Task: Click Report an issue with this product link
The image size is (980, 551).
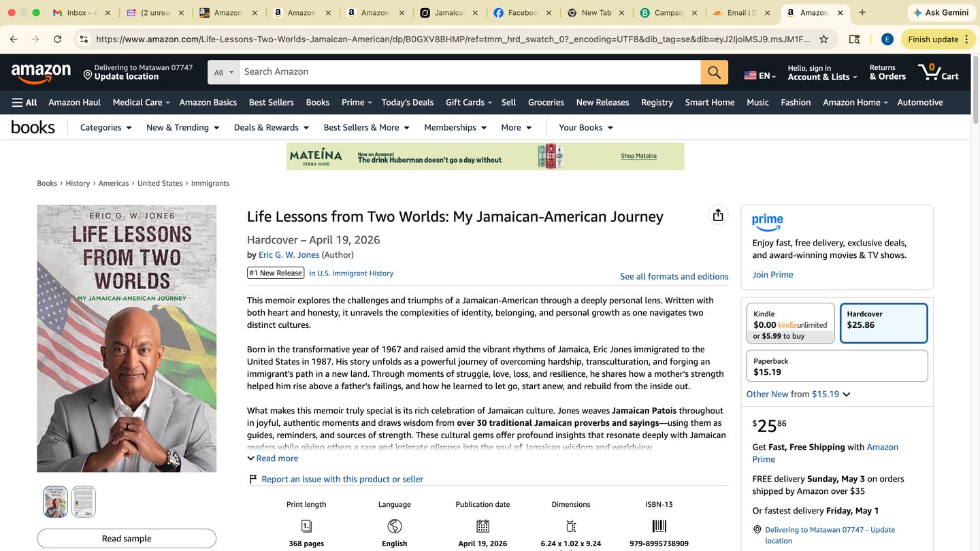Action: click(x=342, y=479)
